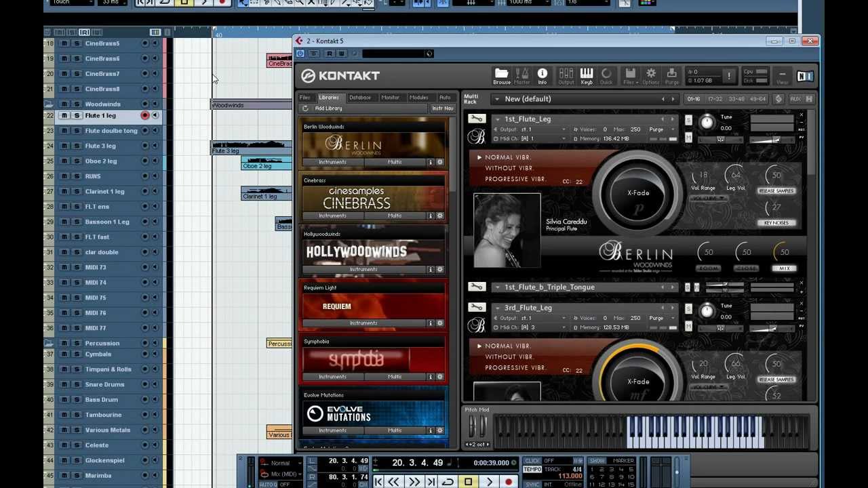Go to previous marker in transport

point(378,482)
